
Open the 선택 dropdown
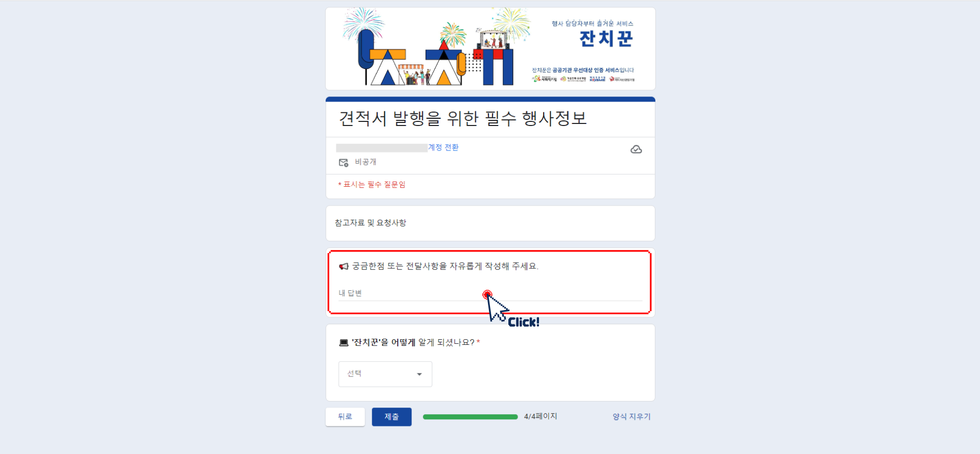click(x=385, y=374)
